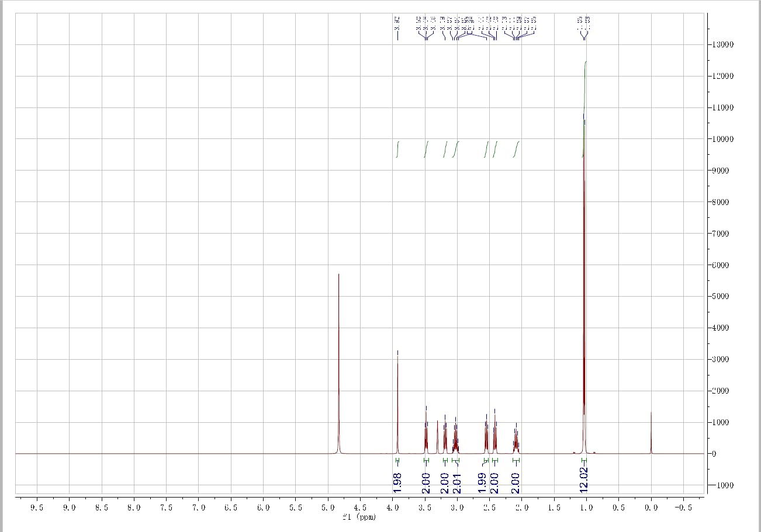
Task: Click the 6.5 ppm axis tick label
Action: click(231, 508)
